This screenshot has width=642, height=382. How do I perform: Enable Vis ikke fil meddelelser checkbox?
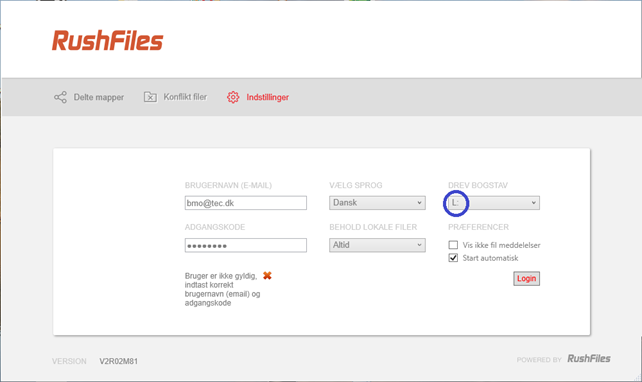tap(453, 245)
